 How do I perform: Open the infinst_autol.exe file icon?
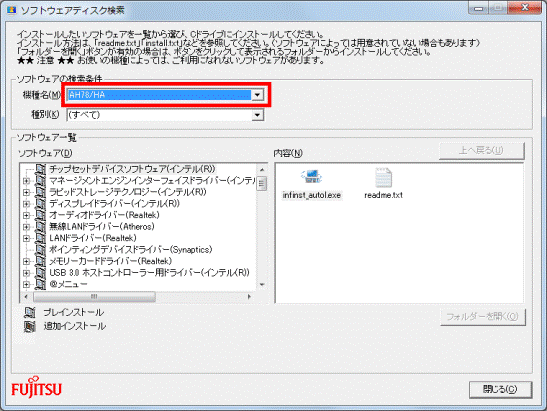(x=312, y=177)
